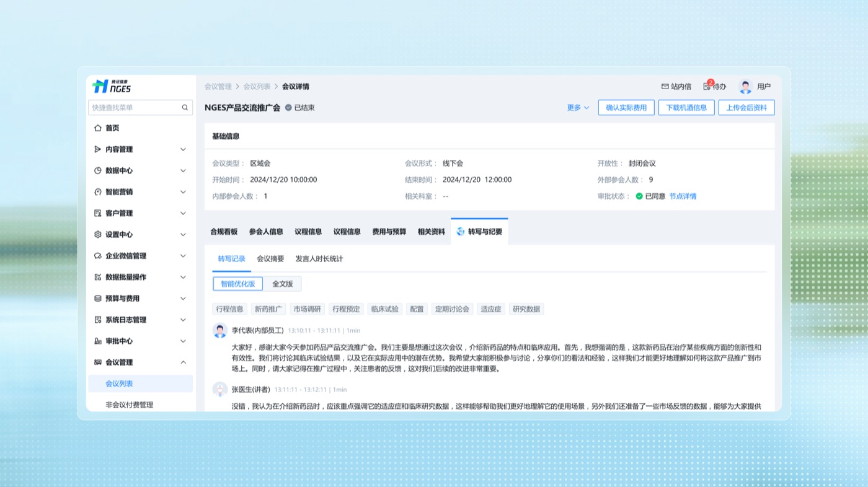Go to 会议管理 breadcrumb
This screenshot has height=487, width=868.
218,87
